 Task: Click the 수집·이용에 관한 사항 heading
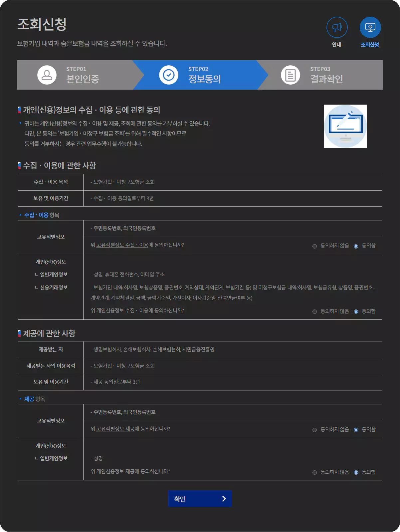click(60, 165)
